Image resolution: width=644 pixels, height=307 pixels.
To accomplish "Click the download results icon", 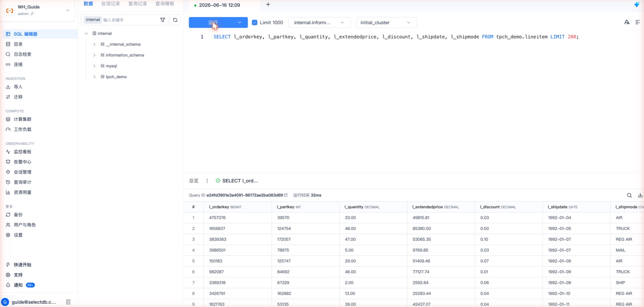I will (640, 195).
